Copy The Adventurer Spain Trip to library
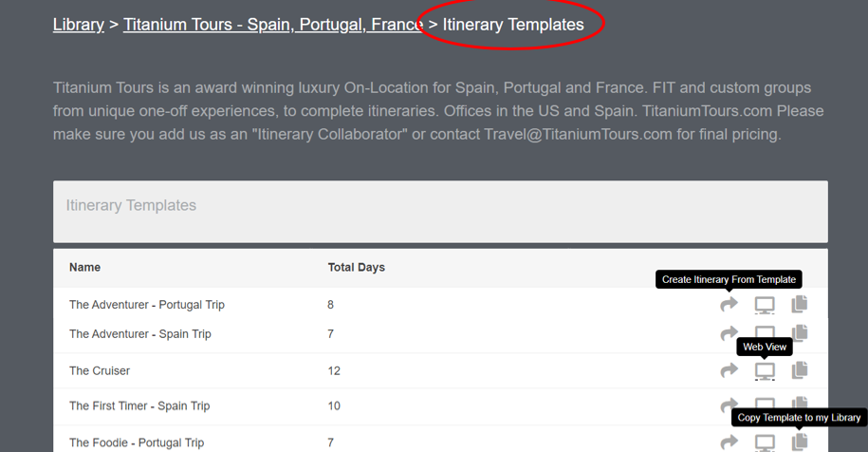Viewport: 868px width, 452px height. [800, 332]
